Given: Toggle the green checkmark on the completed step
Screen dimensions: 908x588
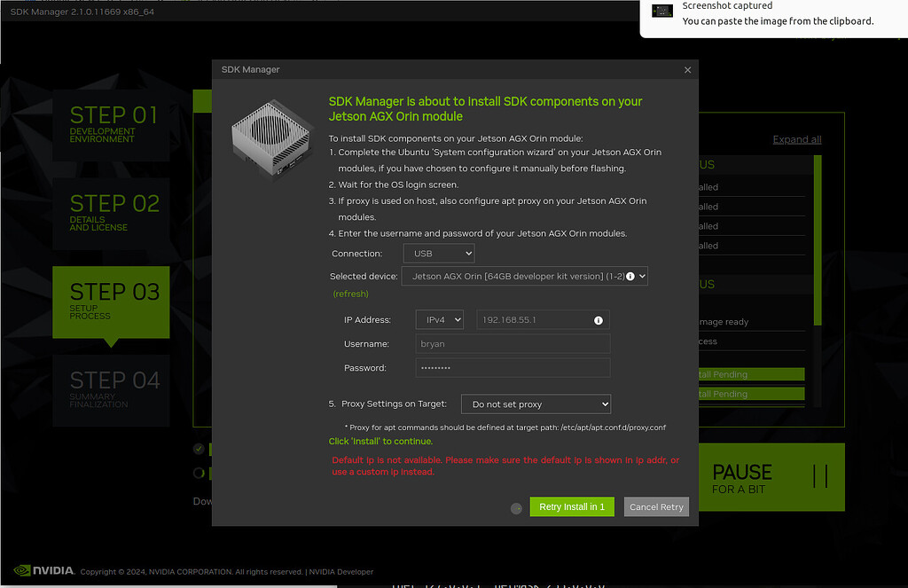Looking at the screenshot, I should (199, 449).
